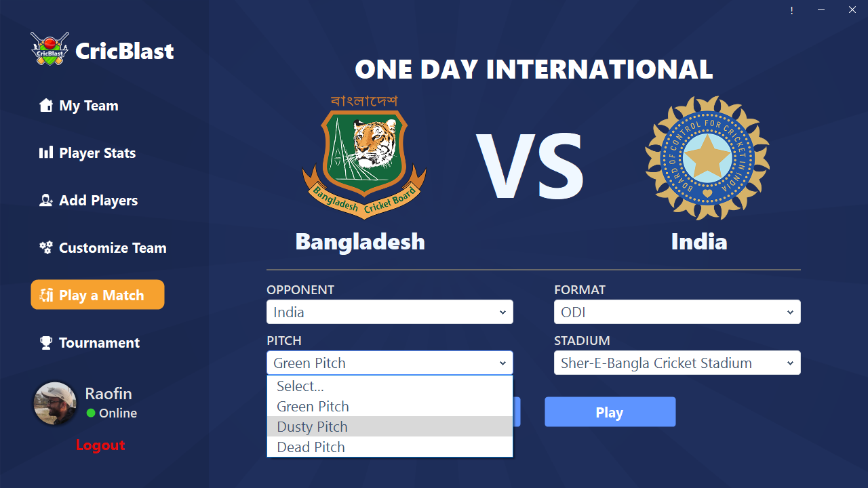Image resolution: width=868 pixels, height=488 pixels.
Task: Open the Play a Match sidebar tab
Action: (98, 295)
